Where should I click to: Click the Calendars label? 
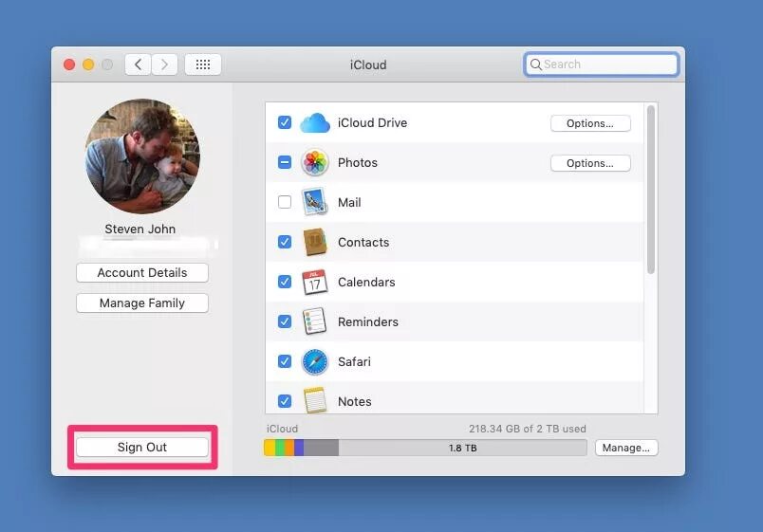pos(366,282)
